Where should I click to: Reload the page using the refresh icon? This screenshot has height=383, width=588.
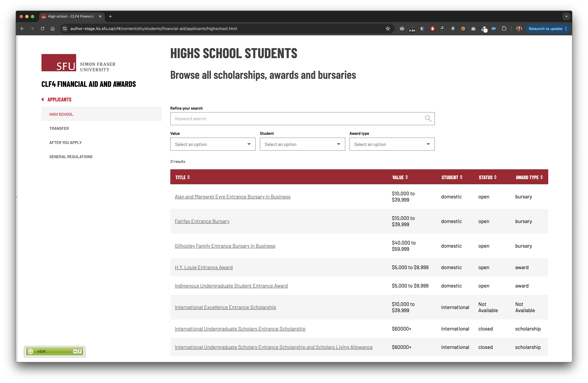pyautogui.click(x=42, y=29)
